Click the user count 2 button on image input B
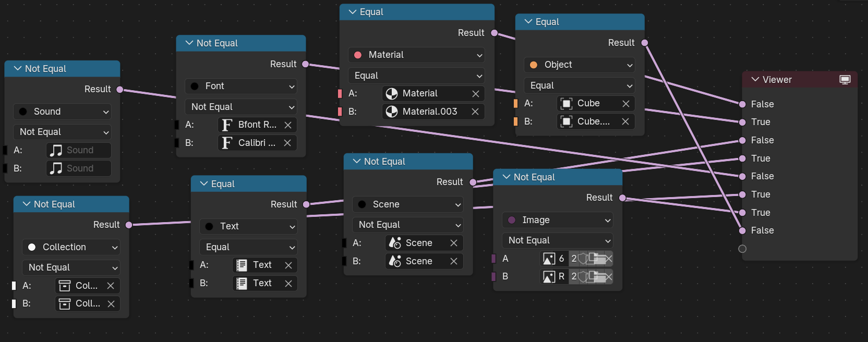The width and height of the screenshot is (868, 342). tap(574, 276)
